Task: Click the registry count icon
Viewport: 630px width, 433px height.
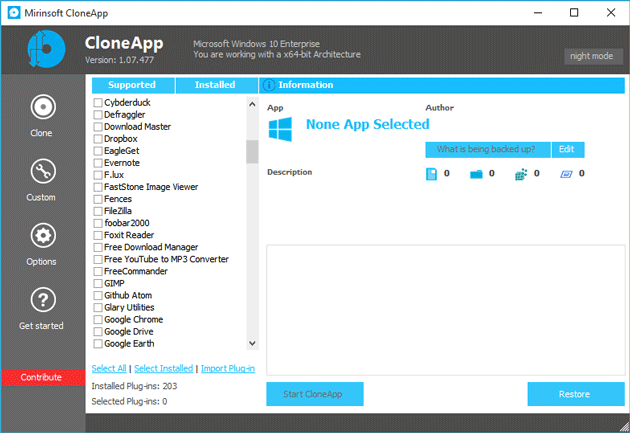Action: (x=521, y=174)
